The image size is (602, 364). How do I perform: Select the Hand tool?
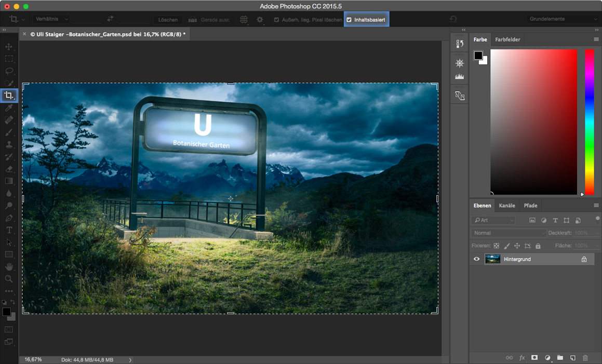pyautogui.click(x=8, y=266)
